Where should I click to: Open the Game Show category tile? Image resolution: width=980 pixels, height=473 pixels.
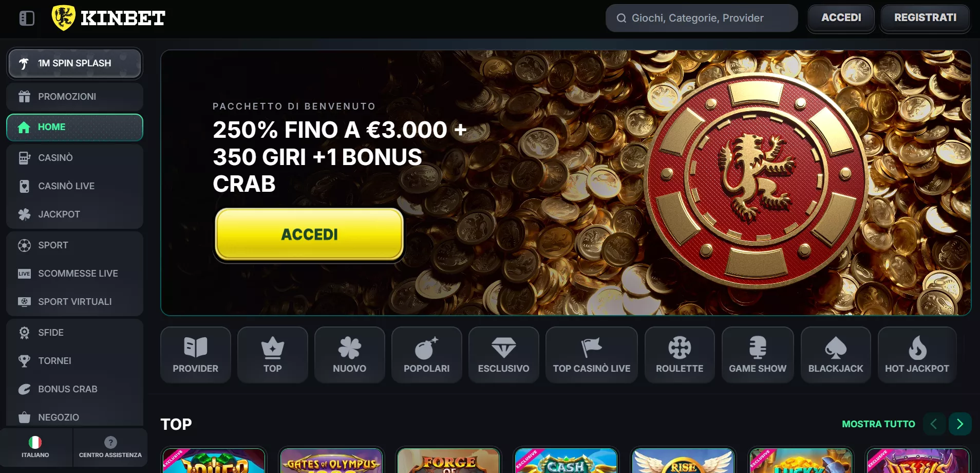[x=758, y=355]
